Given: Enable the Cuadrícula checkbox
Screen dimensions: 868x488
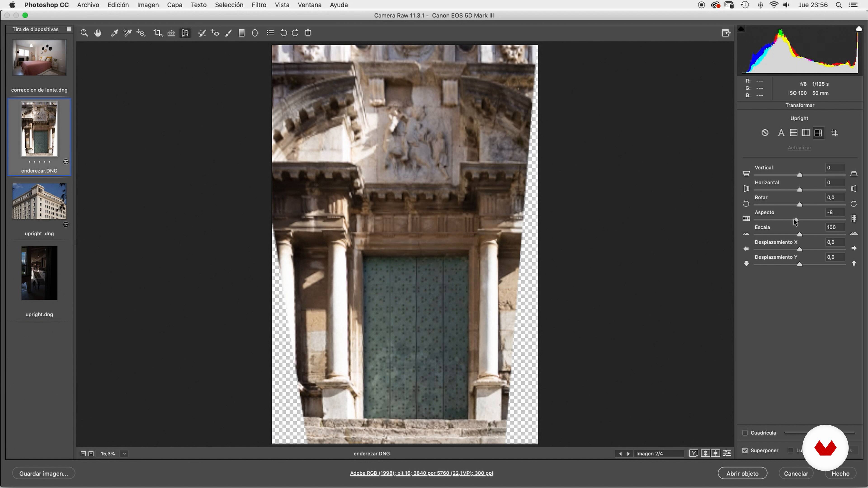Looking at the screenshot, I should point(745,433).
